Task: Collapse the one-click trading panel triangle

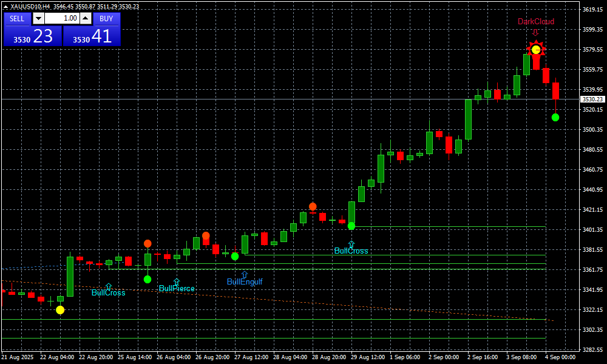Action: point(5,7)
